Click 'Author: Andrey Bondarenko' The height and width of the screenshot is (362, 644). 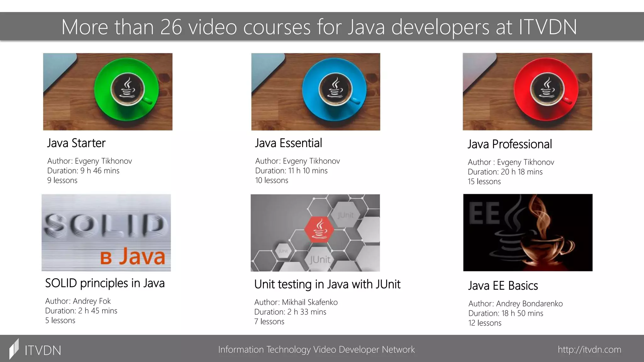click(515, 304)
